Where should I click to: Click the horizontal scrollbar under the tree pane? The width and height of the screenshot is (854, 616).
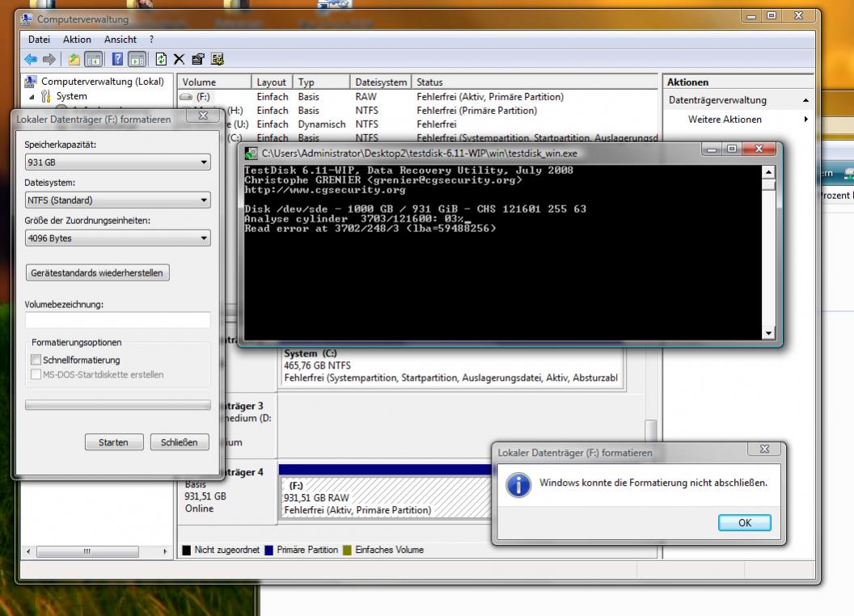click(87, 551)
